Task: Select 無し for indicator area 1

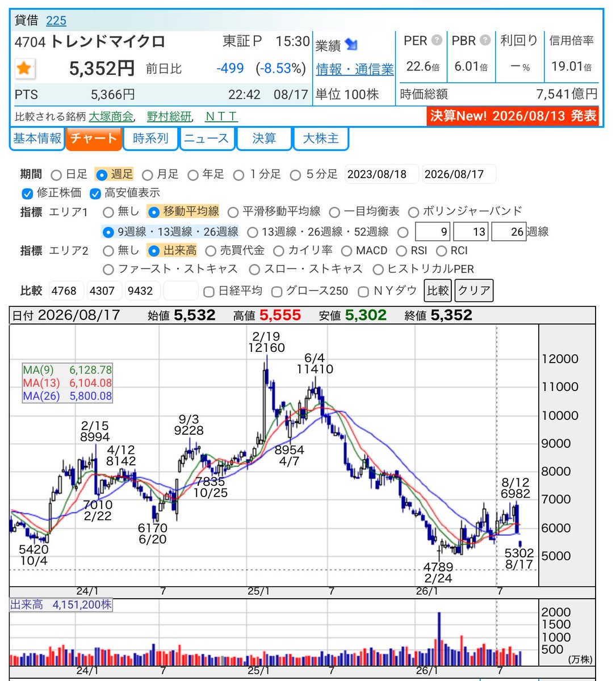Action: click(x=108, y=212)
